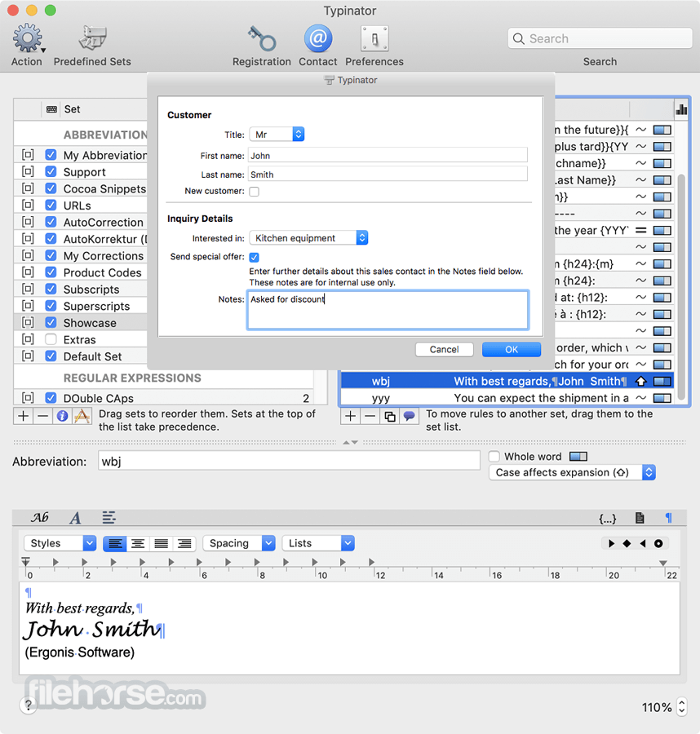Open the Spacing dropdown
Image resolution: width=700 pixels, height=734 pixels.
[239, 543]
